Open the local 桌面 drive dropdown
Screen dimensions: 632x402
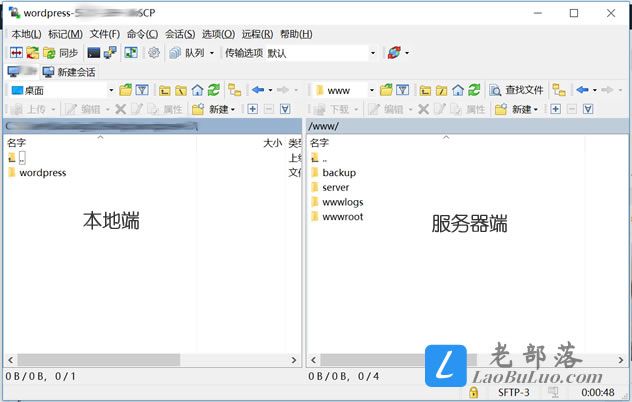62,90
